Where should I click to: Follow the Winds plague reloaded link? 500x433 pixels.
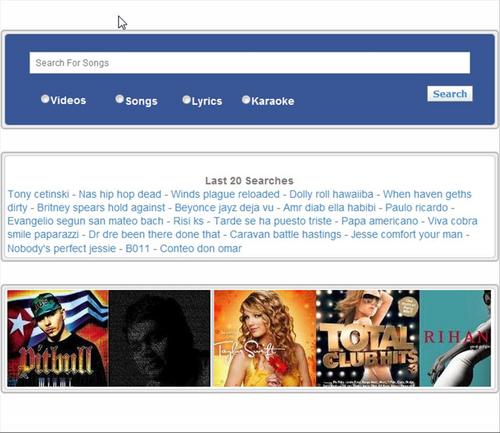[225, 194]
